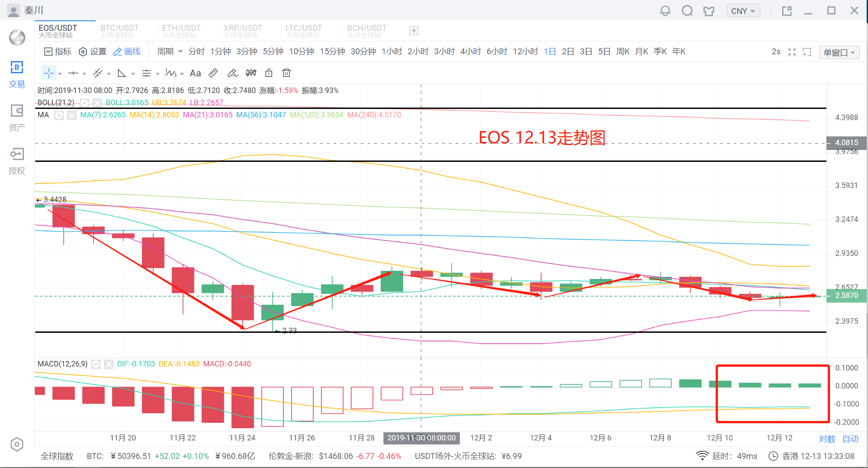Click the expand chart fullscreen icon
The width and height of the screenshot is (868, 468).
807,52
